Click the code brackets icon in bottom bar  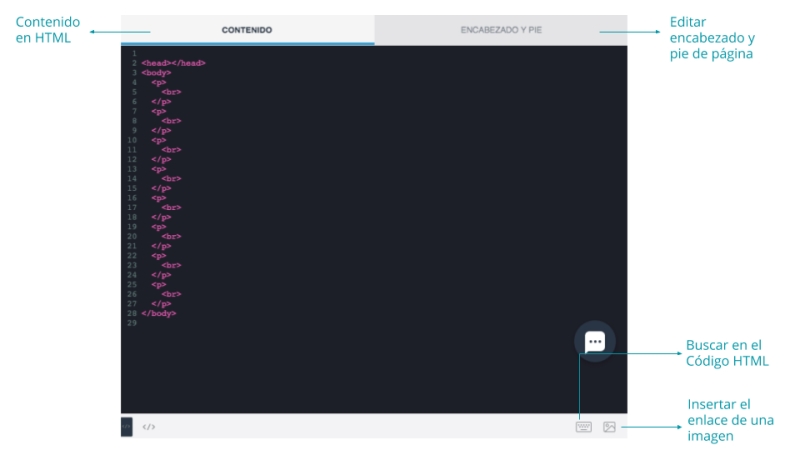pyautogui.click(x=148, y=427)
